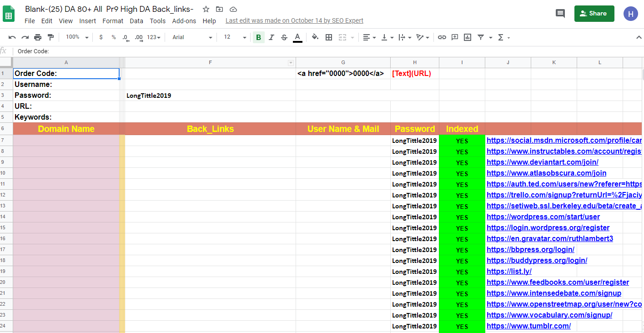Select the Paint format tool
The image size is (644, 333).
(x=50, y=37)
